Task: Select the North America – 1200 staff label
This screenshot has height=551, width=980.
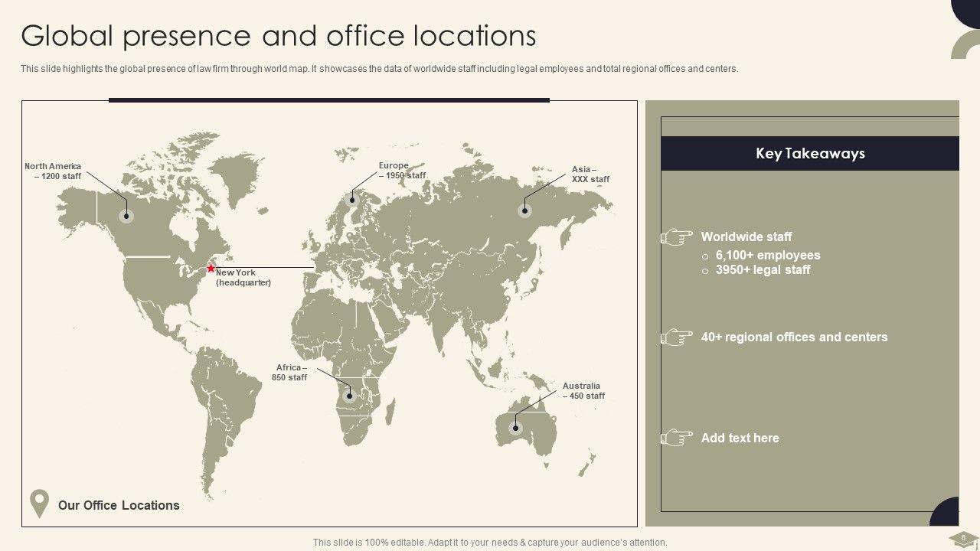Action: coord(53,171)
